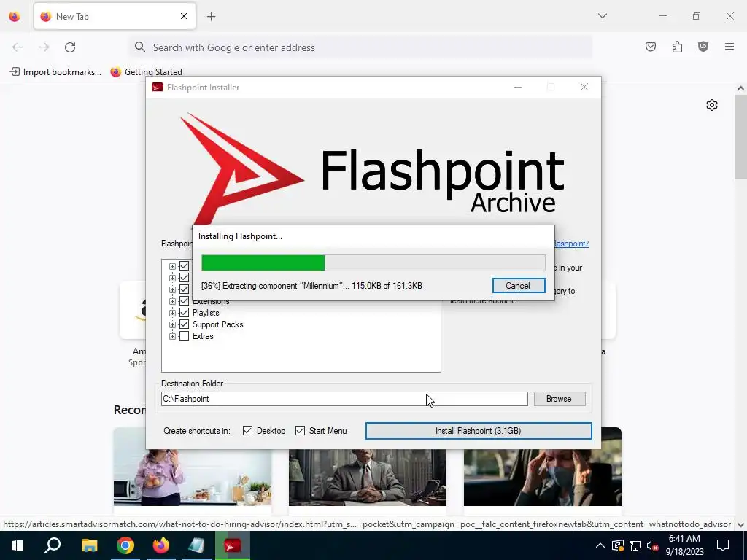Click the Browse button for destination folder

pos(560,399)
